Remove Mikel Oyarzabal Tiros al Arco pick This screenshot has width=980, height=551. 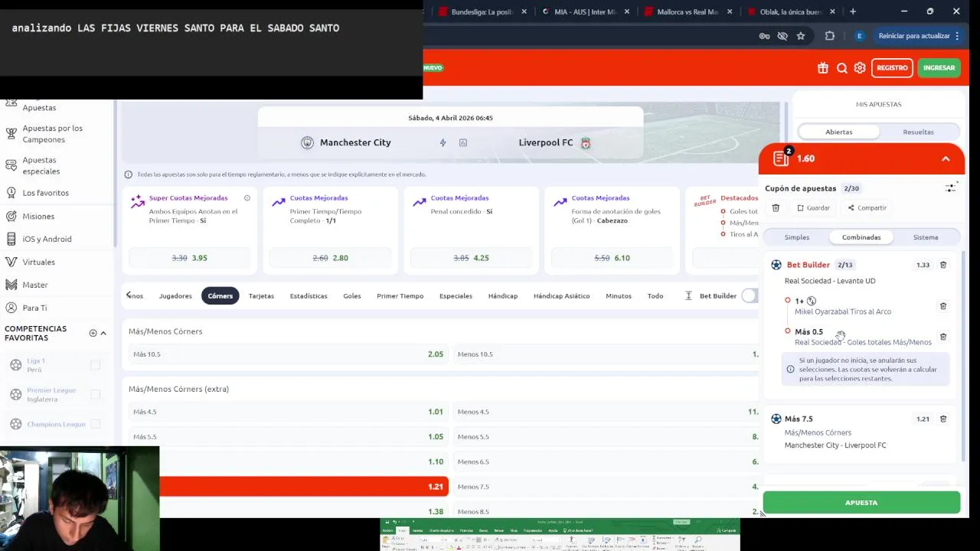click(943, 306)
